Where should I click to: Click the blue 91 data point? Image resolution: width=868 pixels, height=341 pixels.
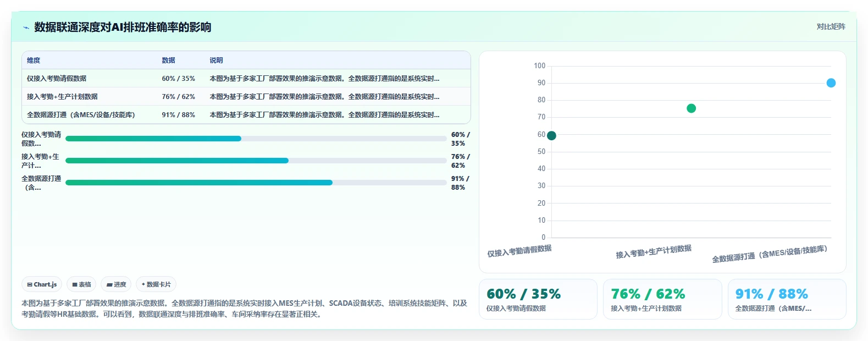(831, 83)
